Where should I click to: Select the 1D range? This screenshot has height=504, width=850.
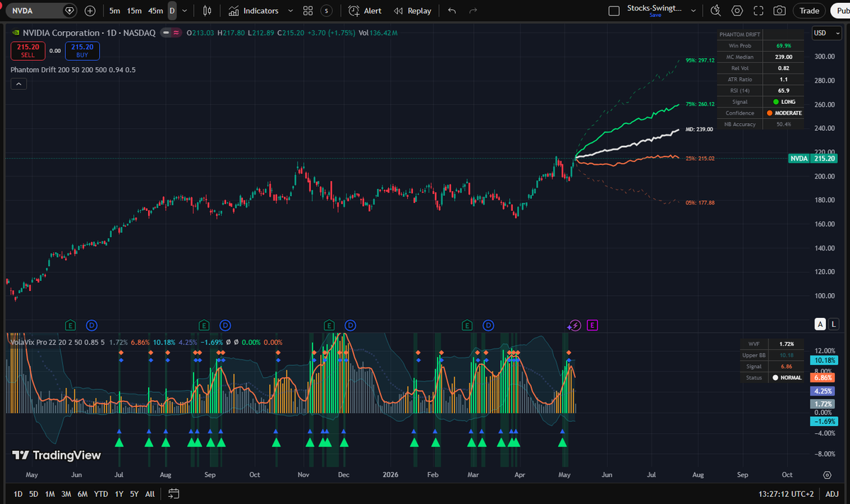click(x=18, y=493)
